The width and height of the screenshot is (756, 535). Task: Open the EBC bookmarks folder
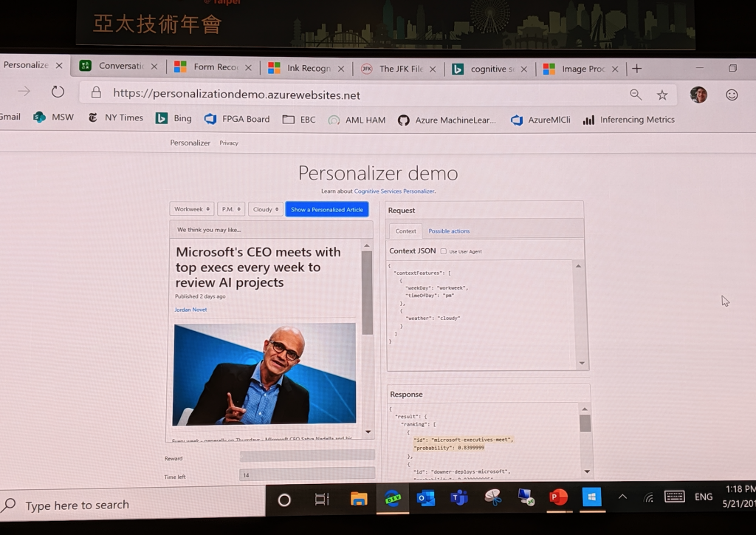(299, 119)
